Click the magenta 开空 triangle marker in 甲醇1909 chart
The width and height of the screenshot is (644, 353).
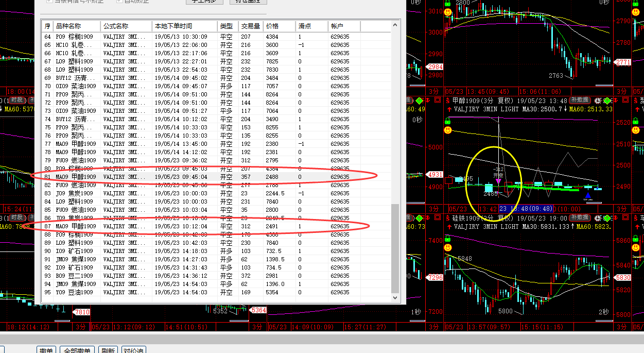click(x=498, y=181)
